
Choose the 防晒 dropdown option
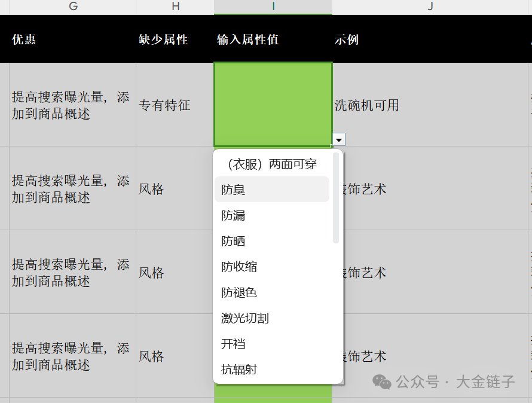272,241
